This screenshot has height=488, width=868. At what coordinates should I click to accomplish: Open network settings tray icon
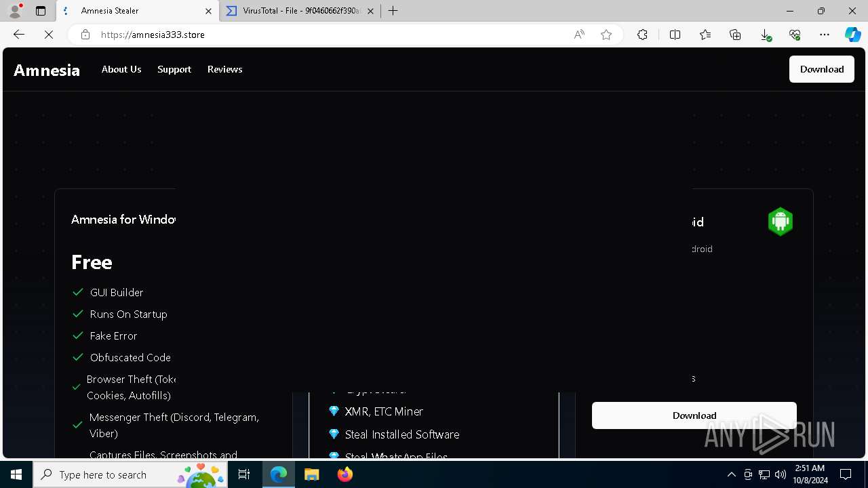pyautogui.click(x=764, y=474)
